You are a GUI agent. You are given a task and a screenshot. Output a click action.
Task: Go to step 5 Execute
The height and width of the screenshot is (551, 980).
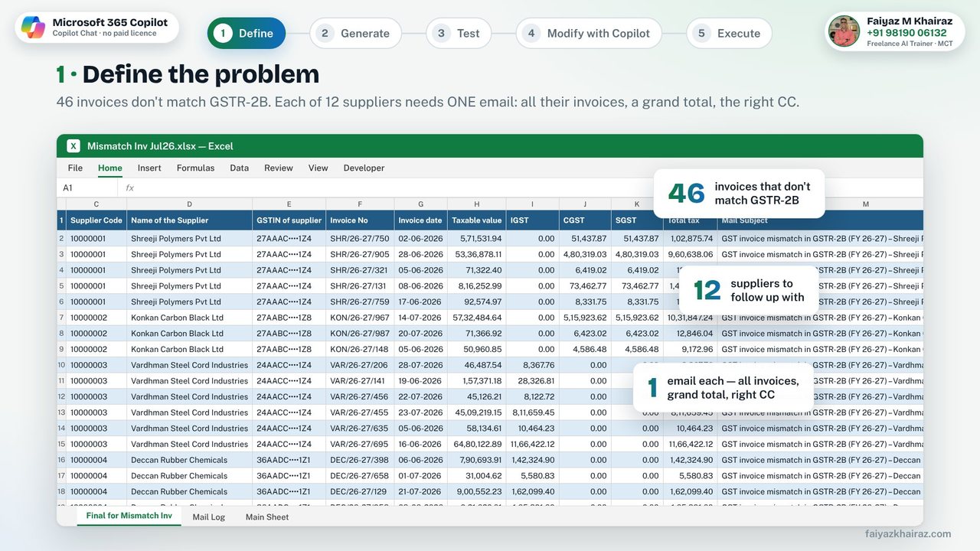729,33
